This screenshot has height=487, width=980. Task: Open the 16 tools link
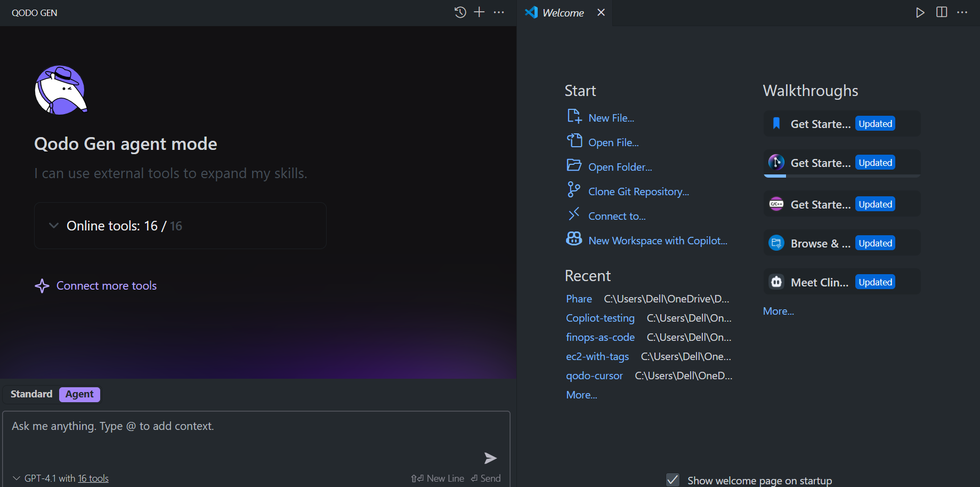[x=93, y=478]
